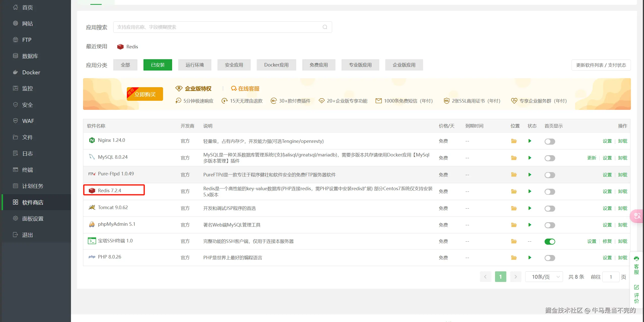The width and height of the screenshot is (644, 322).
Task: Toggle phpMyAdmin home page display switch
Action: [x=550, y=225]
